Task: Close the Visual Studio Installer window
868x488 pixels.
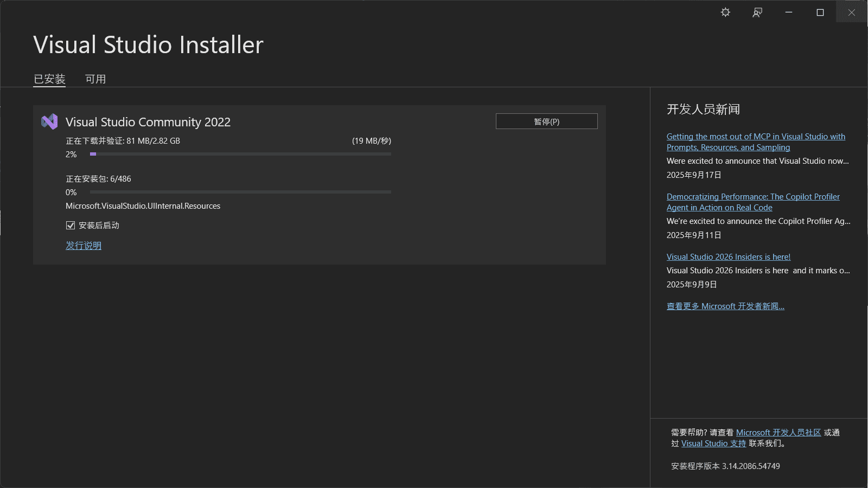Action: coord(852,12)
